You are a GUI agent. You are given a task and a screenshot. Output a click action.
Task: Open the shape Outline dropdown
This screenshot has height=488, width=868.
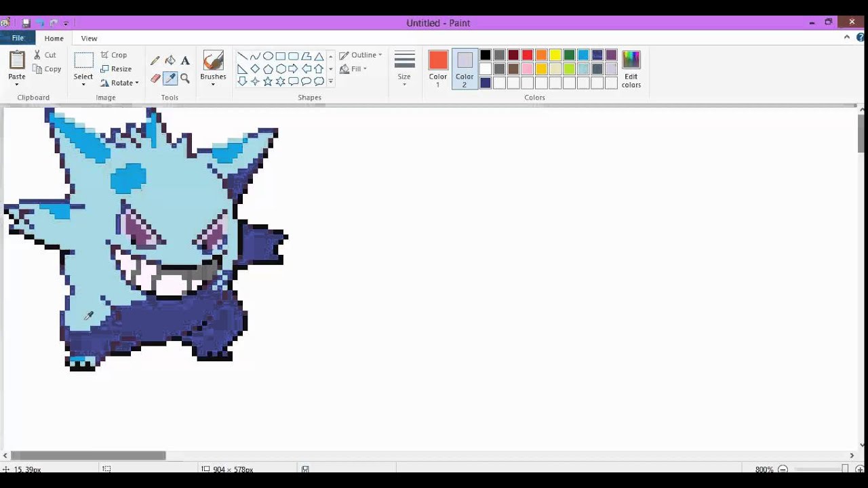tap(361, 55)
